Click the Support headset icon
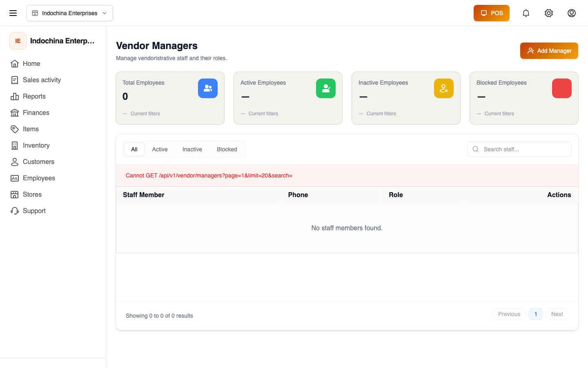Viewport: 588px width, 368px height. 15,211
